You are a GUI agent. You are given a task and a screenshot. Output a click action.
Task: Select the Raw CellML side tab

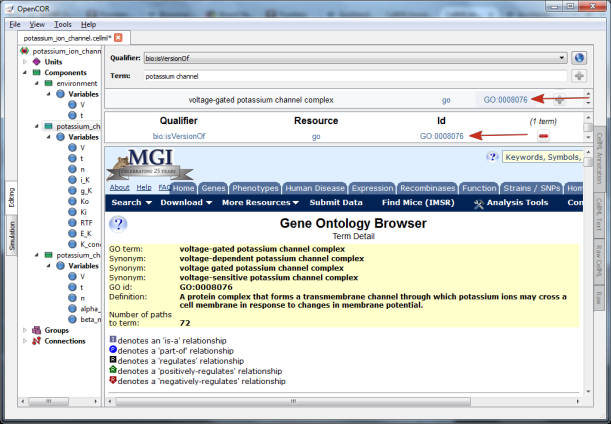(599, 260)
